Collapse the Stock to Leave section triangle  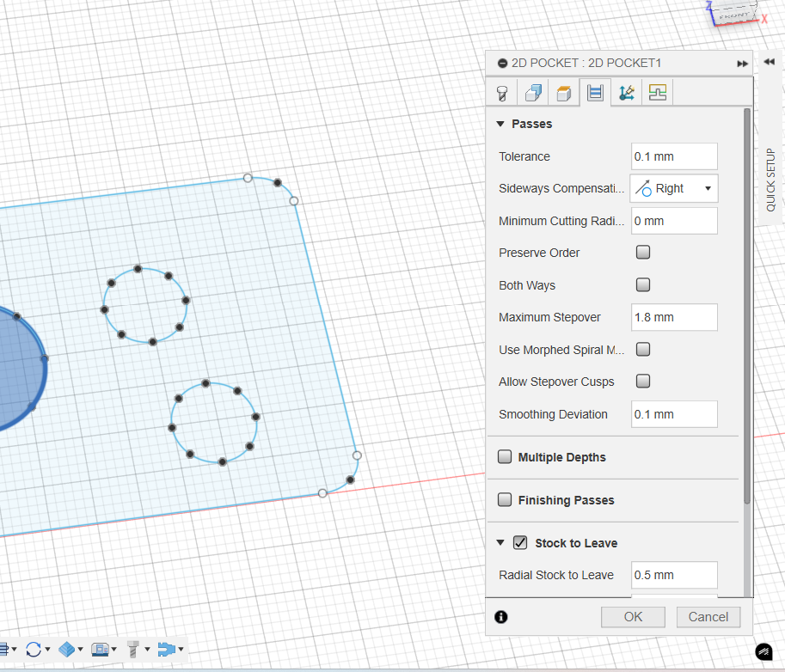(500, 543)
